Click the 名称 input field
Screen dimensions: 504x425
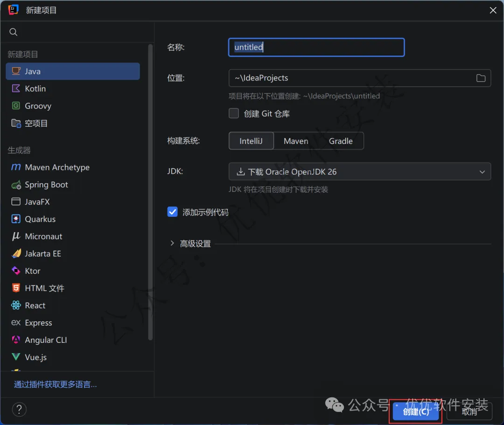click(x=316, y=47)
